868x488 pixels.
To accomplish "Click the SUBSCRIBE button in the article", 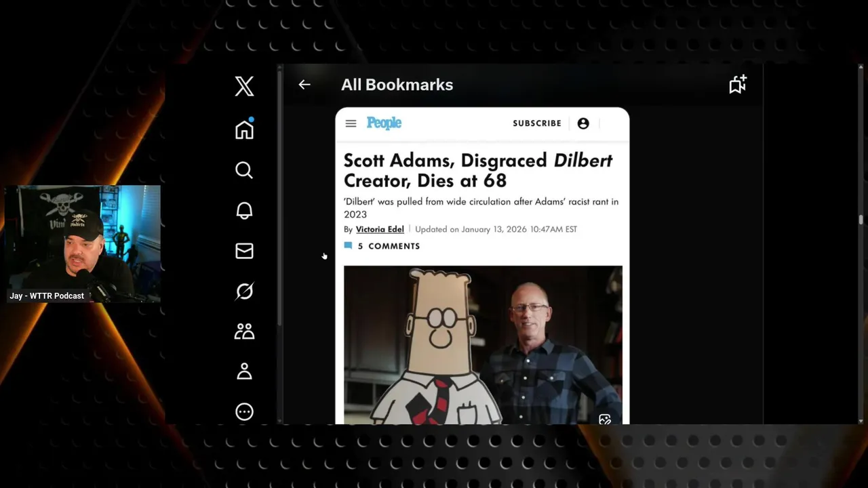I will 537,123.
